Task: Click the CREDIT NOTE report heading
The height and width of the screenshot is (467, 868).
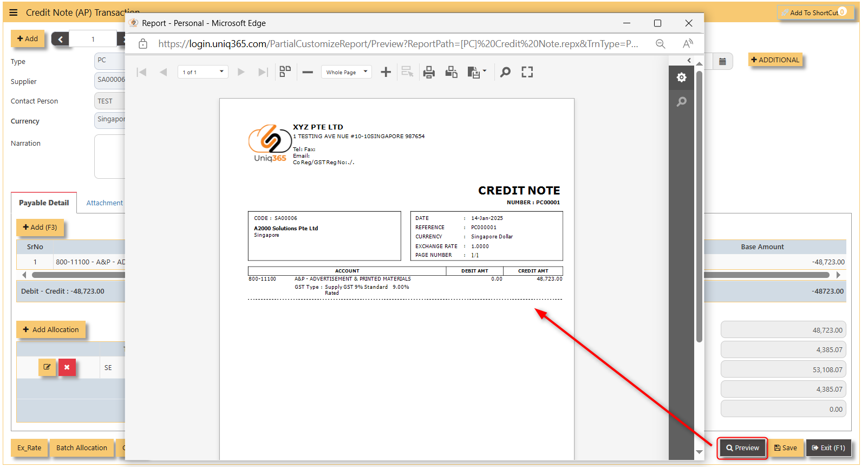Action: click(519, 191)
